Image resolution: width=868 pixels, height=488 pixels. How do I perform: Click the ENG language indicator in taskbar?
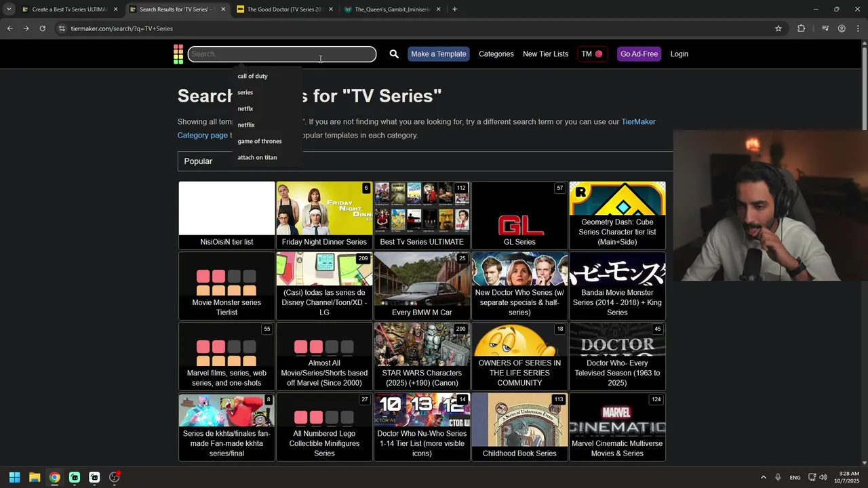(795, 478)
